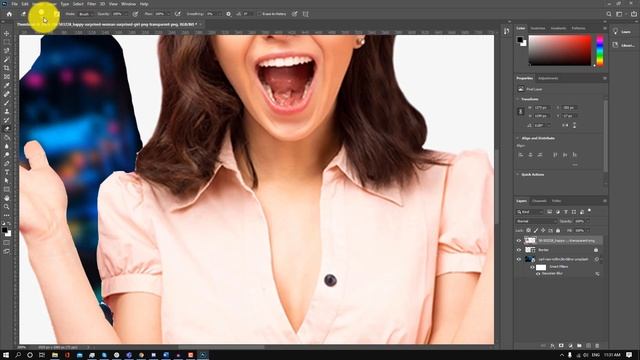This screenshot has width=640, height=360.
Task: Toggle width and height link in Transform
Action: 520,111
